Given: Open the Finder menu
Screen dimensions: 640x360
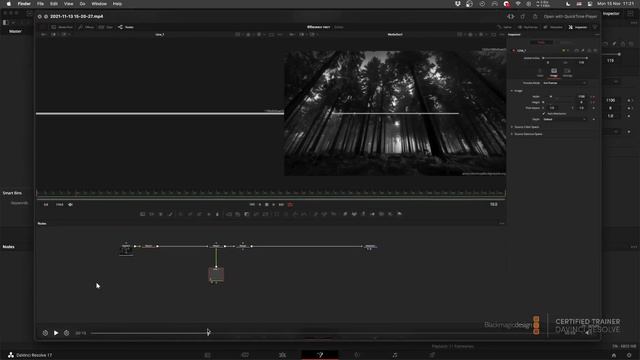Looking at the screenshot, I should coord(24,4).
